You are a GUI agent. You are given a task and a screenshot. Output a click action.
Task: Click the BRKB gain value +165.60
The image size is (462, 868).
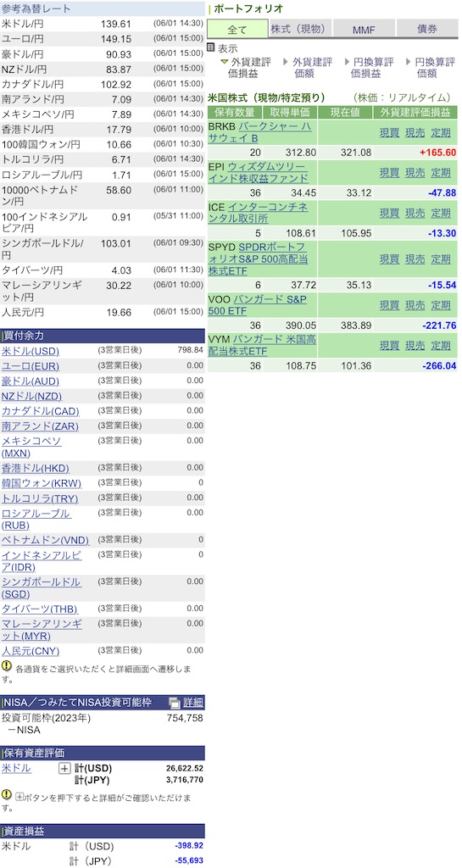click(438, 153)
